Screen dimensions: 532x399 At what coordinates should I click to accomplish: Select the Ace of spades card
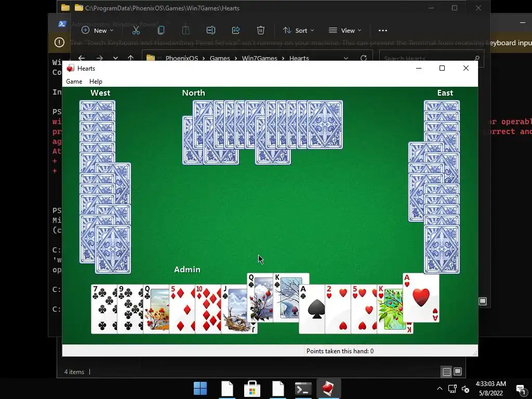pyautogui.click(x=312, y=309)
